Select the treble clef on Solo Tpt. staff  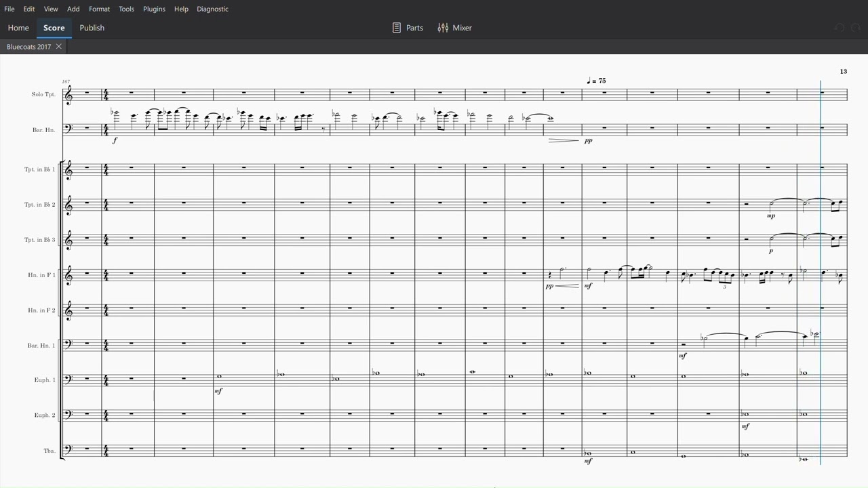(x=68, y=96)
